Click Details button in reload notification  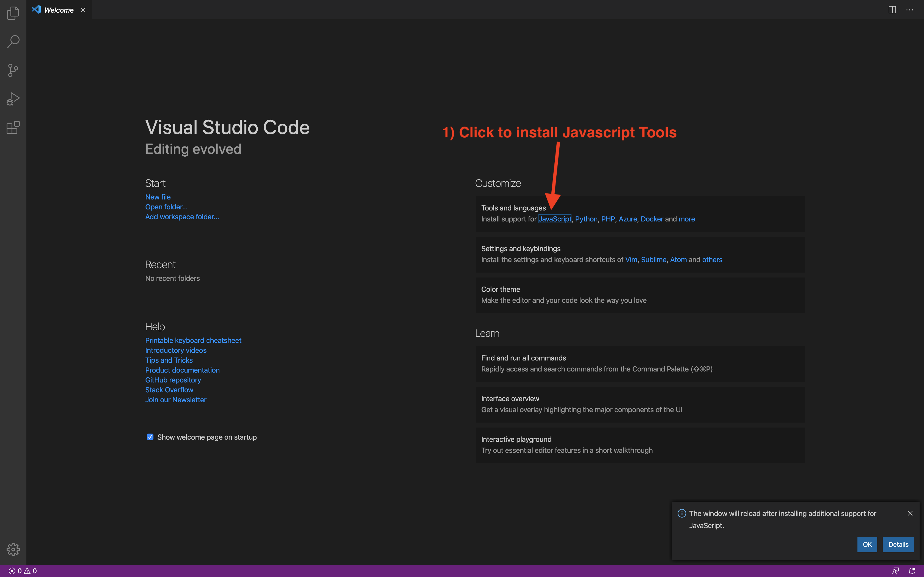click(898, 544)
